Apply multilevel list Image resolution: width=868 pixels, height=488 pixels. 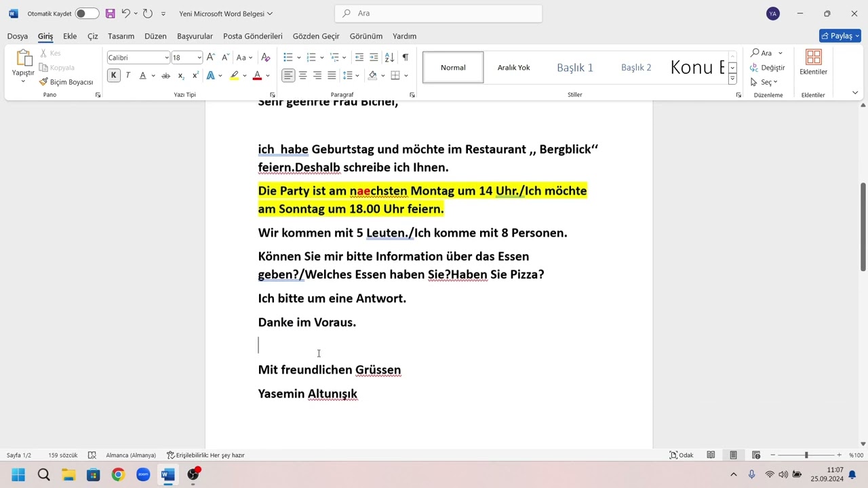tap(334, 58)
